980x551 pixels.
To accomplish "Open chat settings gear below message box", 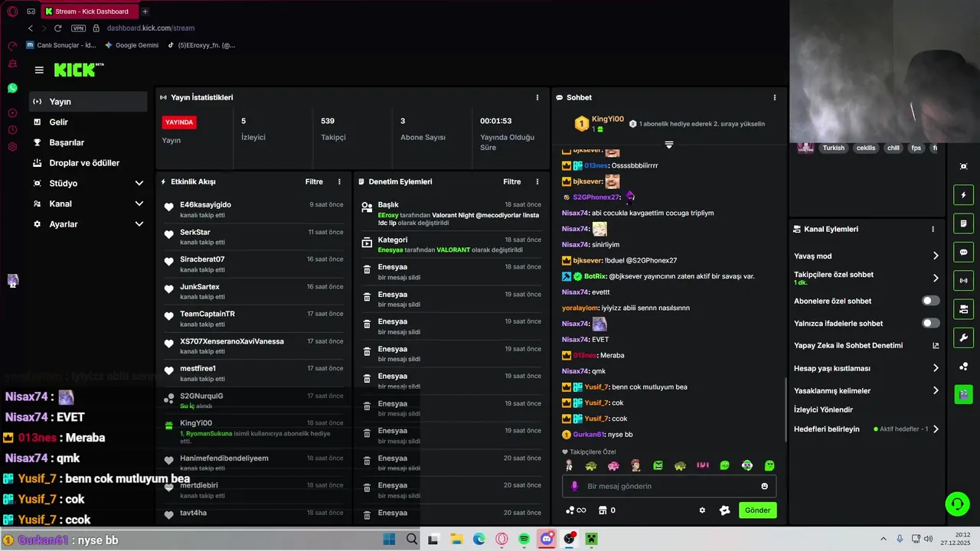I will tap(702, 510).
